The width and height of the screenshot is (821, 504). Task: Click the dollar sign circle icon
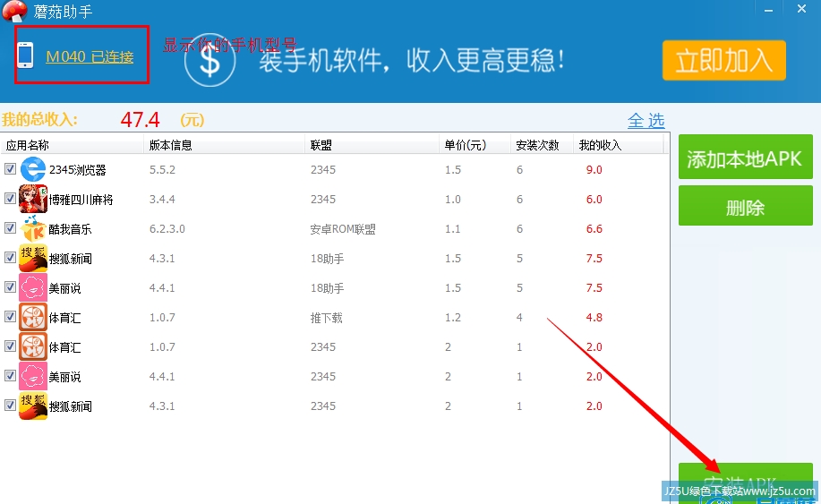tap(210, 61)
